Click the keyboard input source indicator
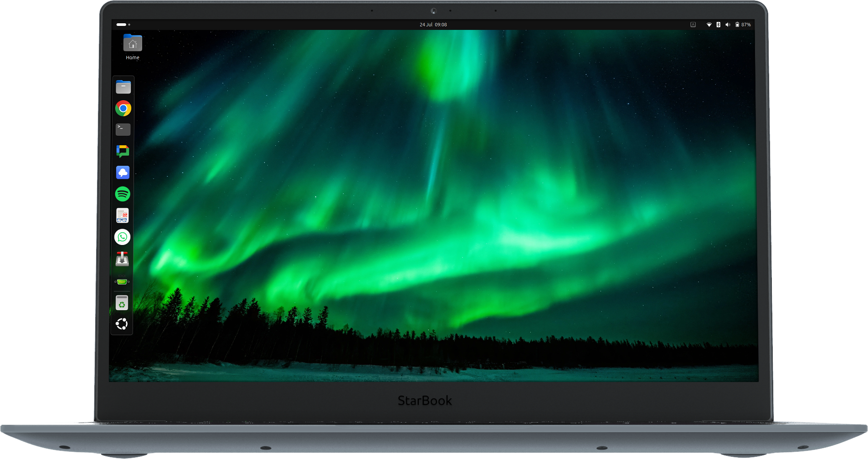The width and height of the screenshot is (868, 459). point(693,25)
